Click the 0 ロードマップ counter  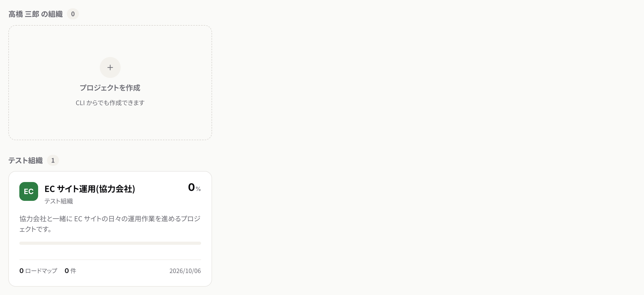(x=38, y=271)
